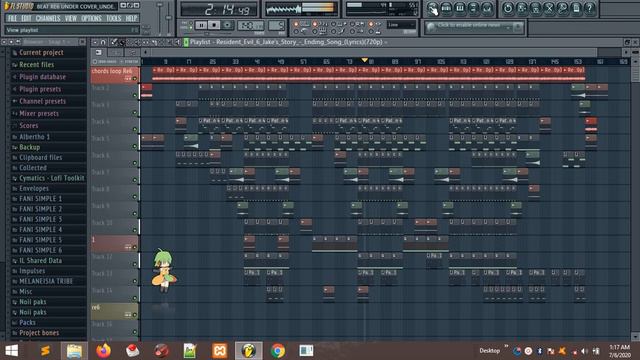
Task: Mute the 'chords loop Re6' track
Action: click(x=135, y=79)
